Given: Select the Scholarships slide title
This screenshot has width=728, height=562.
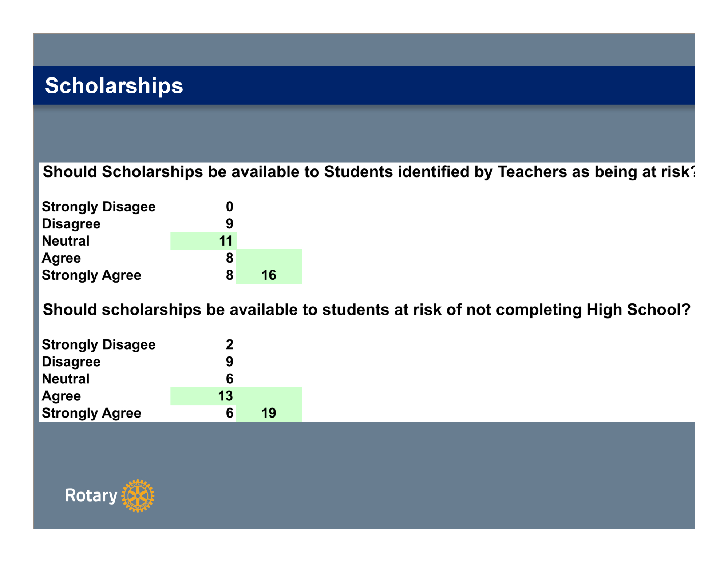Looking at the screenshot, I should click(x=114, y=86).
